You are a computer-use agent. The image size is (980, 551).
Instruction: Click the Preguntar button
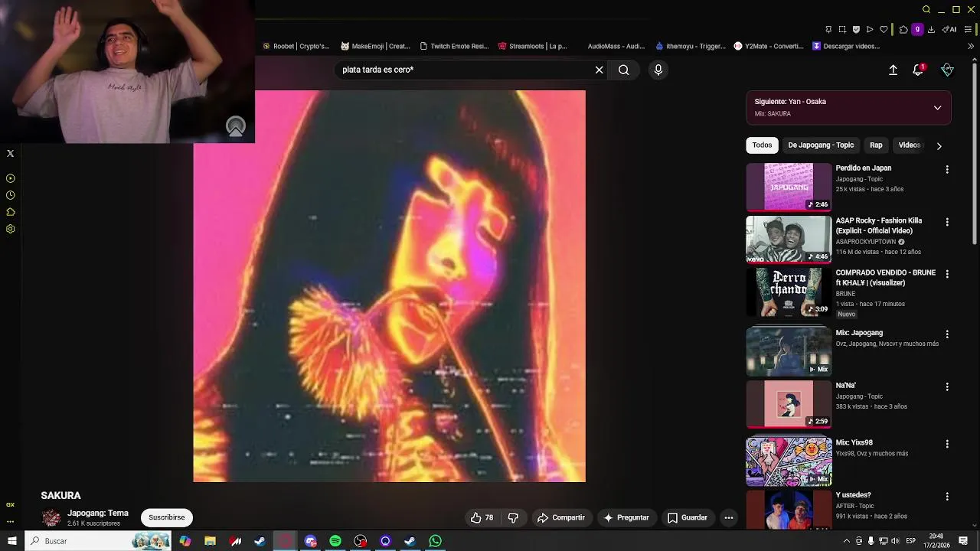coord(626,518)
